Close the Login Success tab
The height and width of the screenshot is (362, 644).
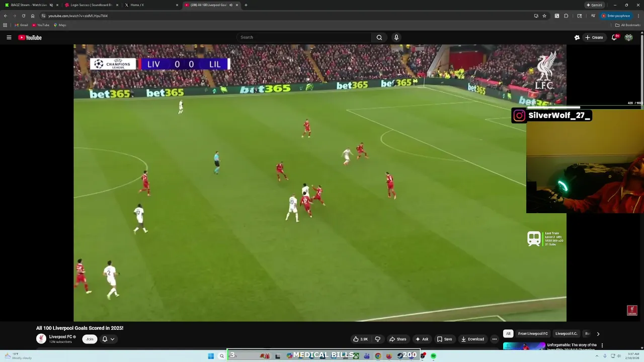click(x=117, y=5)
